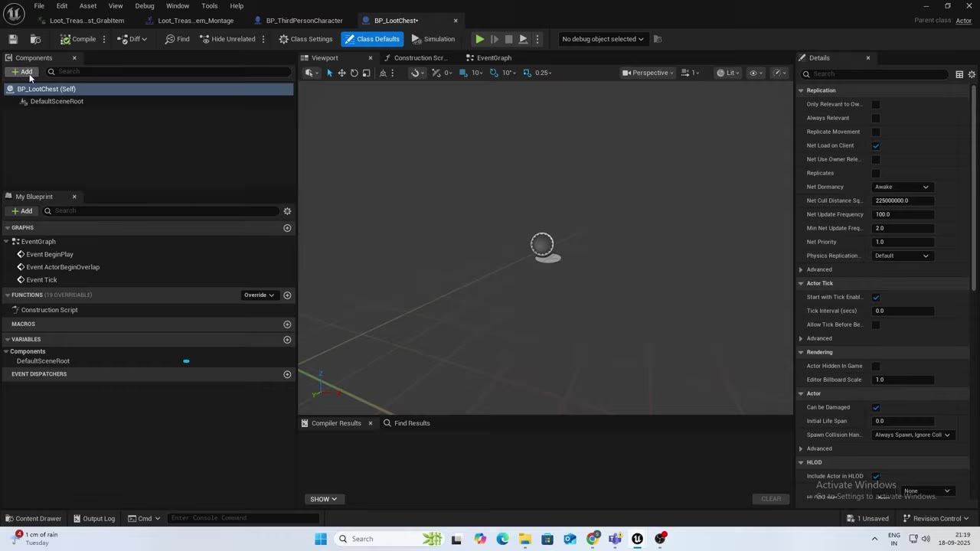
Task: Open Details panel settings gear
Action: [x=972, y=74]
